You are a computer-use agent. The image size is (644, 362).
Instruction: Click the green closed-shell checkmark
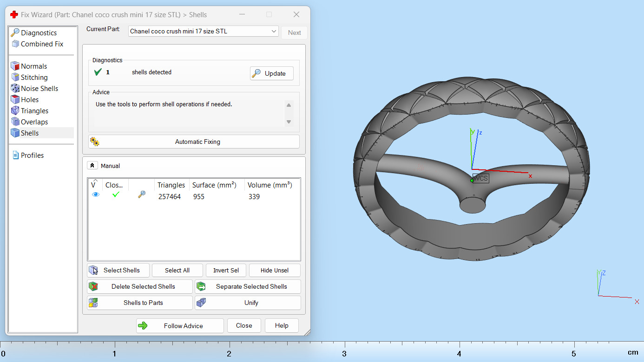116,195
